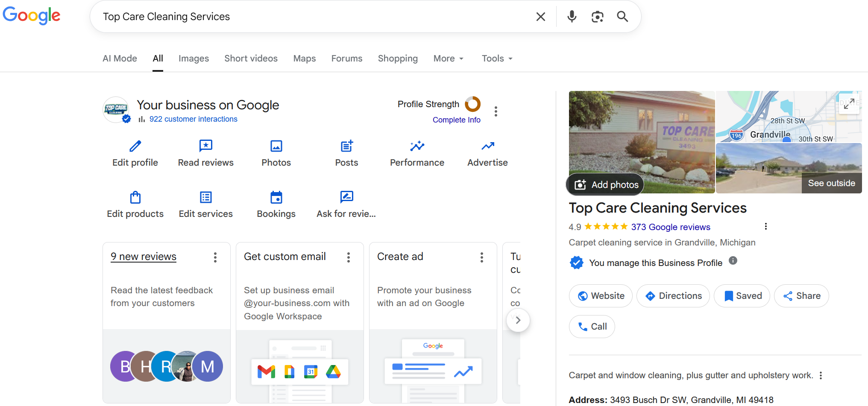Screen dimensions: 868x406
Task: Expand the map with the fullscreen icon
Action: (x=849, y=104)
